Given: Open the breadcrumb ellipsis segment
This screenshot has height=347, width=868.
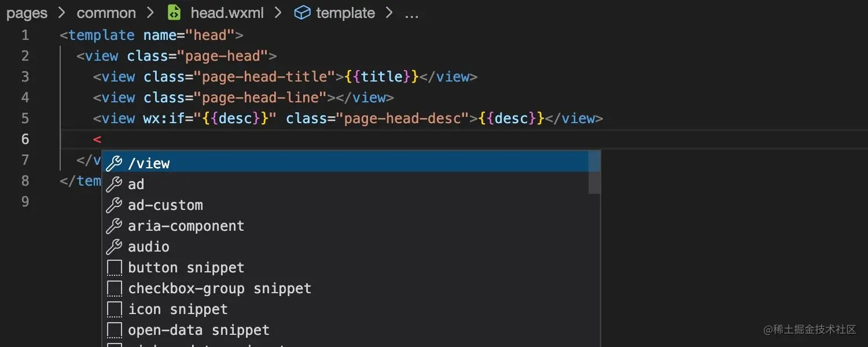Looking at the screenshot, I should (x=411, y=14).
